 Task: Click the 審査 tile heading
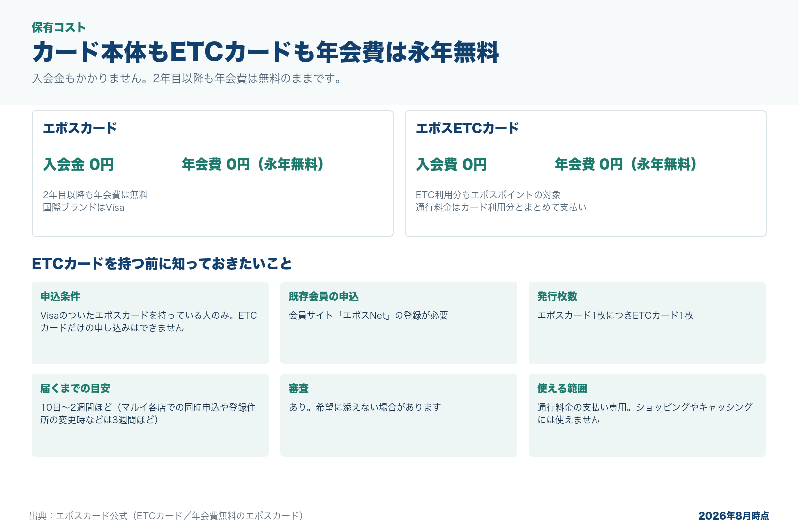(x=299, y=389)
